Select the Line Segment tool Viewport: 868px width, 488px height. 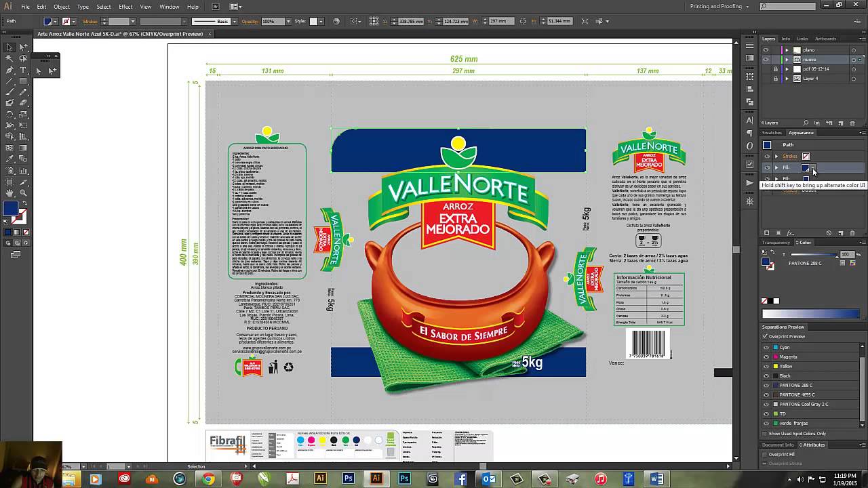(9, 81)
